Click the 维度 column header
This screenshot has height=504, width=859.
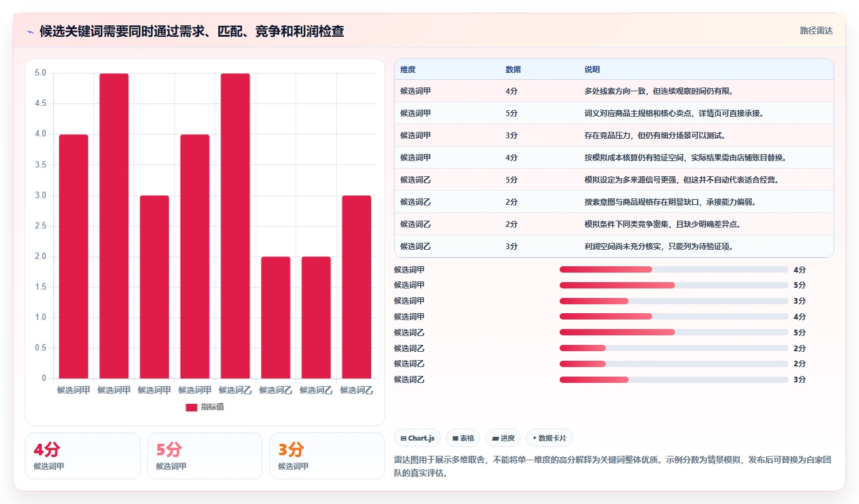point(408,70)
